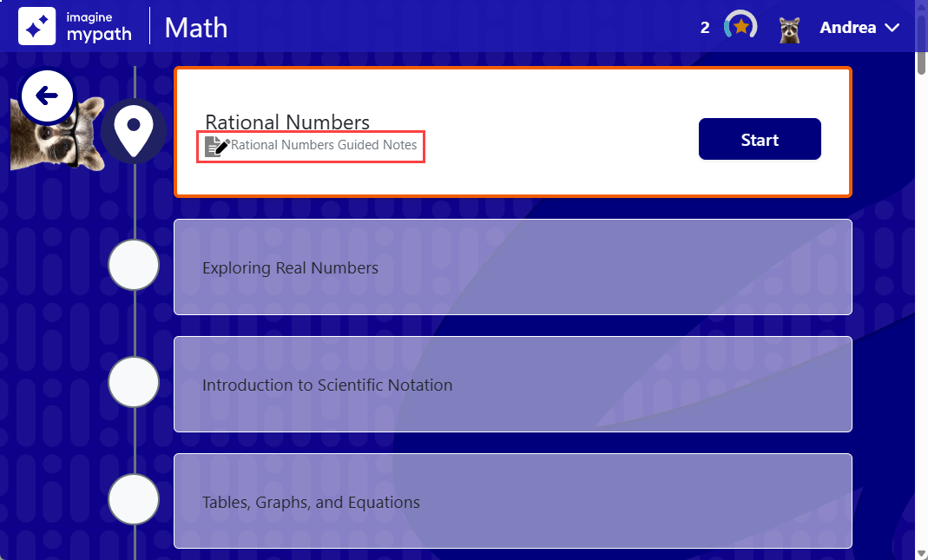The height and width of the screenshot is (560, 928).
Task: Go back using the left arrow button
Action: pyautogui.click(x=47, y=96)
